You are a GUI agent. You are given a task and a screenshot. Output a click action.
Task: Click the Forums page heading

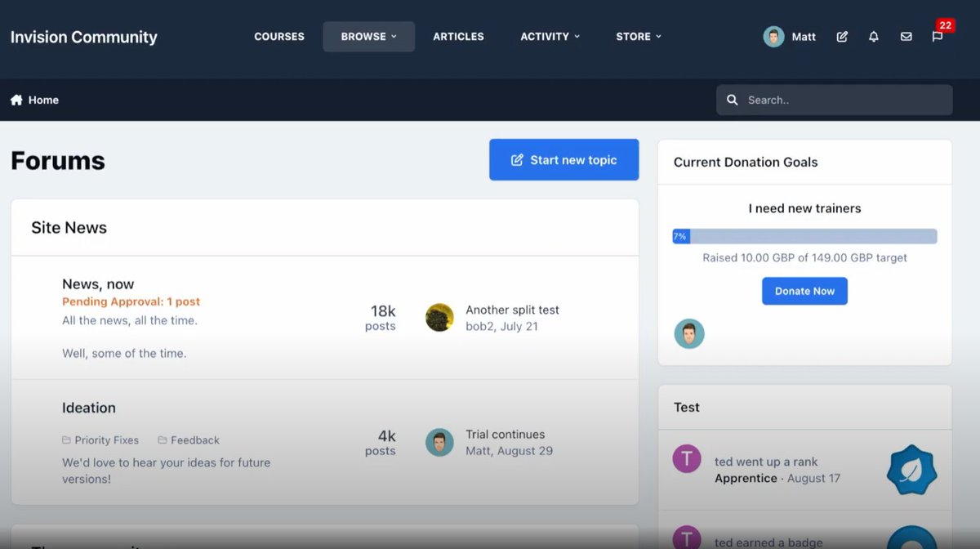[x=58, y=160]
